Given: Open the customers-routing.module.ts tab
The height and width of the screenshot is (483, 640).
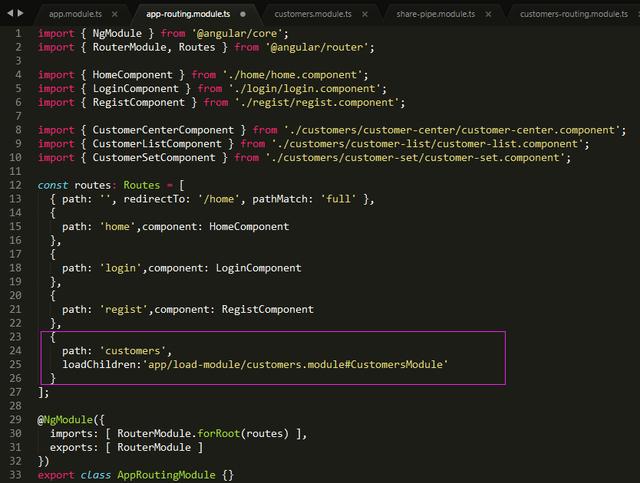Looking at the screenshot, I should (574, 14).
